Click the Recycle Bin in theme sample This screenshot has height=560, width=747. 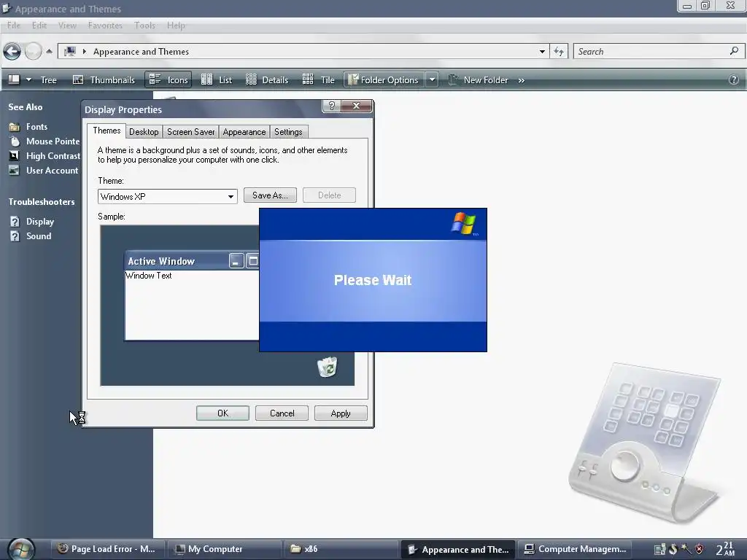(x=328, y=367)
